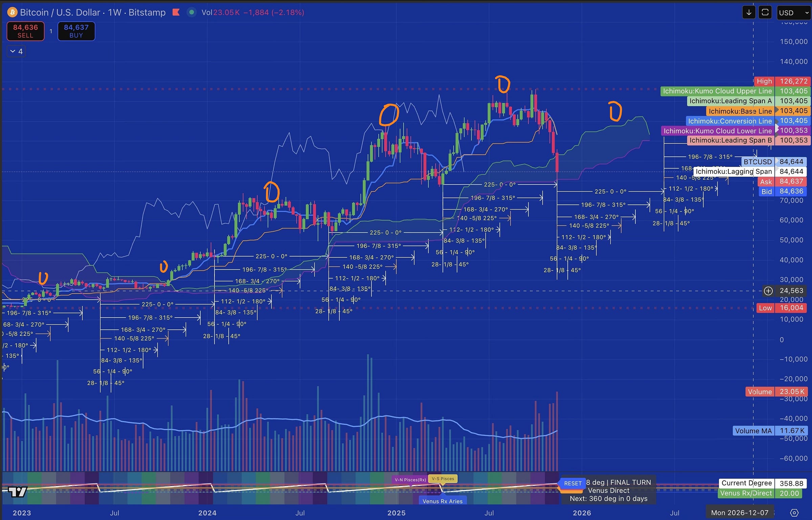Viewport: 812px width, 520px height.
Task: Open the USD currency dropdown
Action: 793,13
